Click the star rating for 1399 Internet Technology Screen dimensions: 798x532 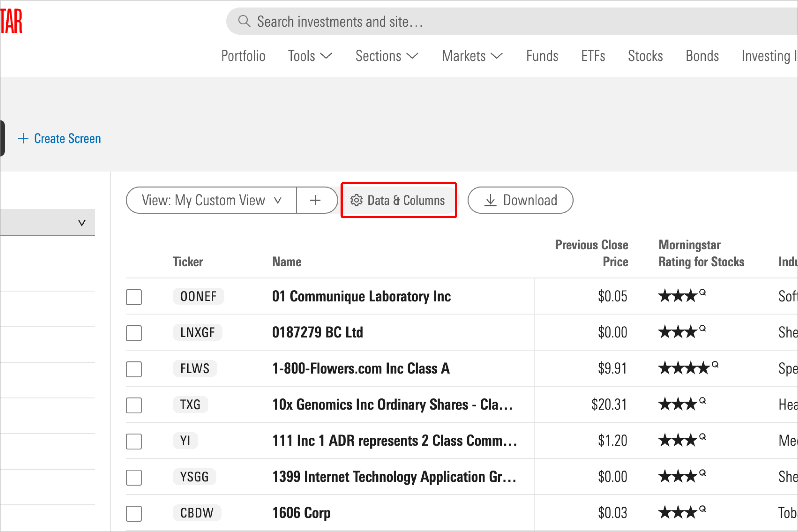coord(682,476)
